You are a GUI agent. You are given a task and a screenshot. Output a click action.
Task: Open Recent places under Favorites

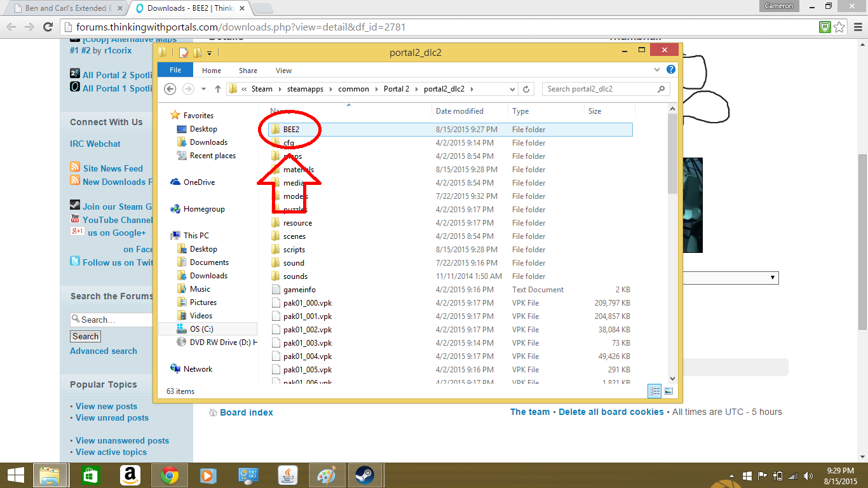[x=212, y=156]
